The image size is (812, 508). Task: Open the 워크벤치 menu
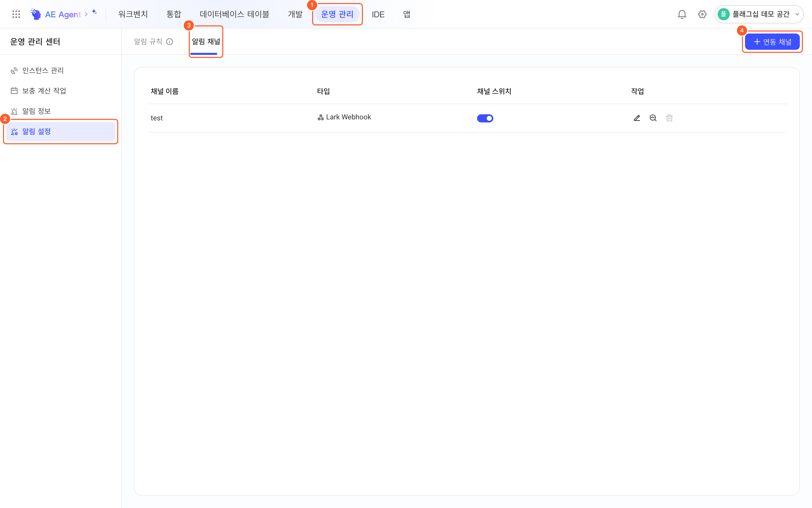click(133, 14)
